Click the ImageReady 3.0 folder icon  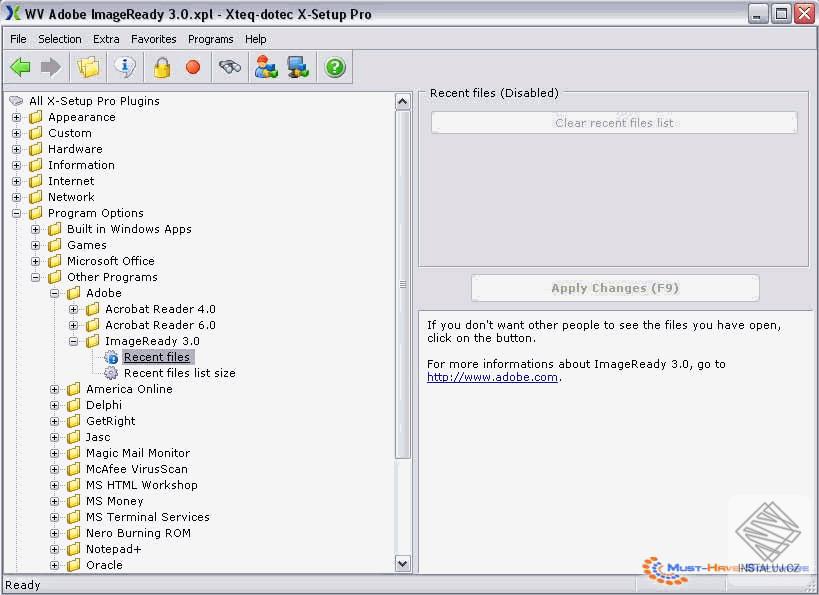tap(92, 341)
